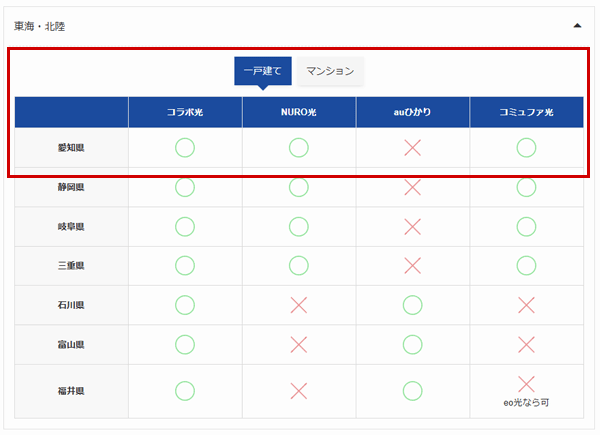Image resolution: width=600 pixels, height=435 pixels.
Task: Click the 東海・北陸 section heading
Action: pos(39,26)
